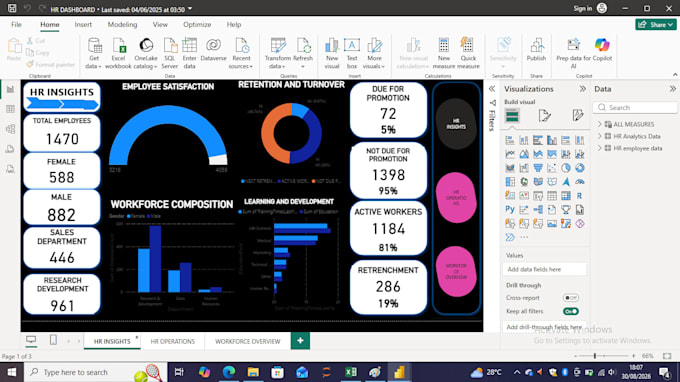Click the zoom slider handle
This screenshot has height=382, width=680.
pos(595,356)
